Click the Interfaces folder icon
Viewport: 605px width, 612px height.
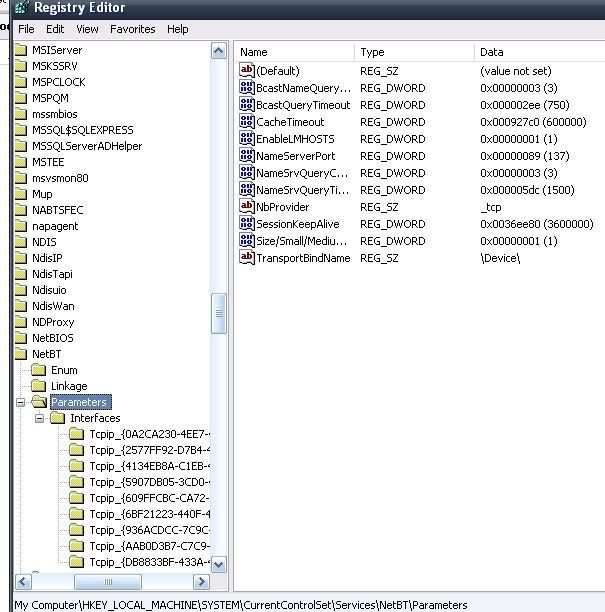[57, 418]
